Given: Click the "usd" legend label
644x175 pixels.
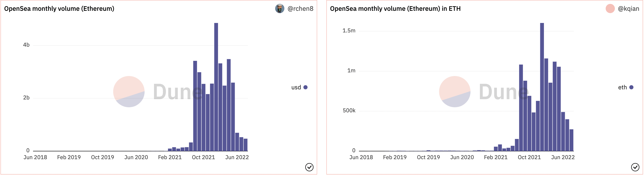Looking at the screenshot, I should [x=296, y=87].
